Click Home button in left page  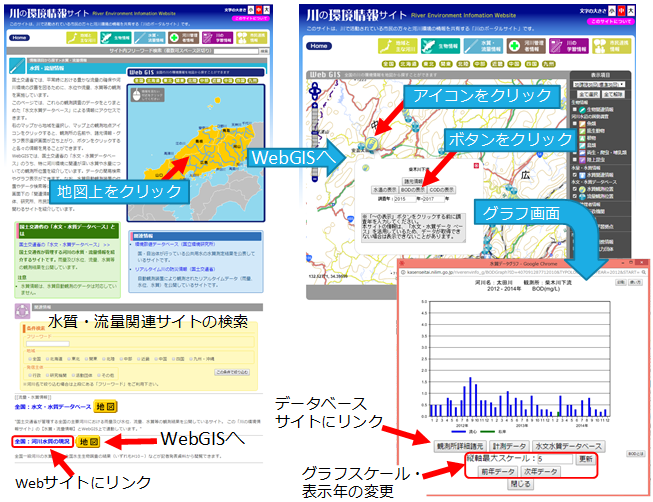tap(19, 38)
